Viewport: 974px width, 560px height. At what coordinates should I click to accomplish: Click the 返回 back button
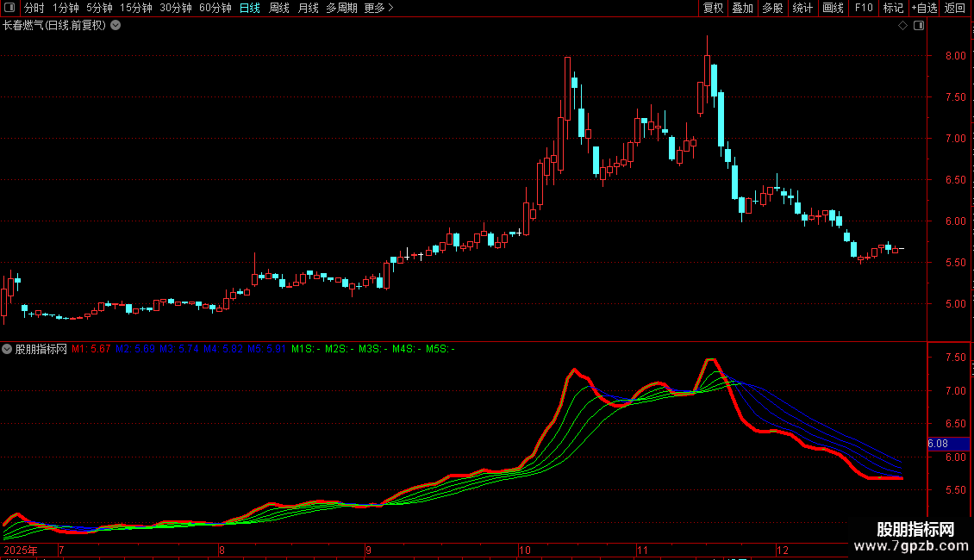955,8
